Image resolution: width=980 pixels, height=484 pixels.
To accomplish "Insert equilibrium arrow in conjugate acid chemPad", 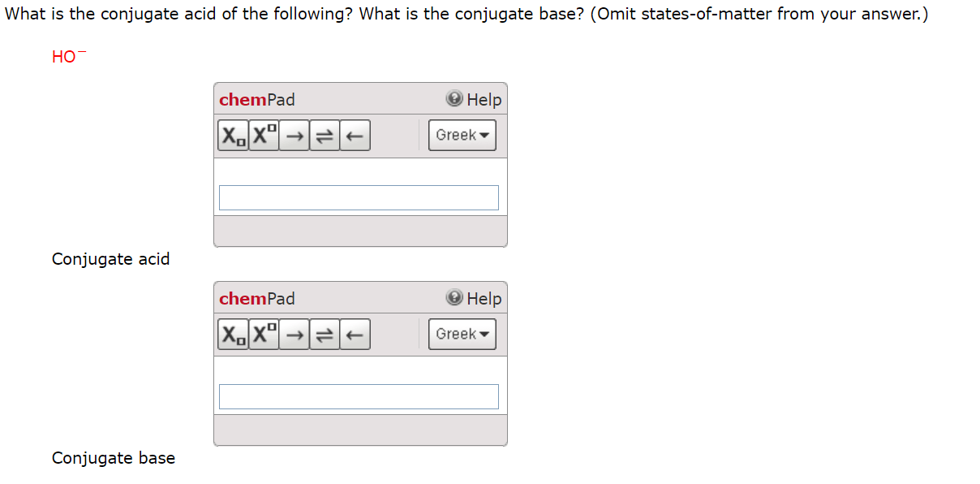I will pyautogui.click(x=325, y=135).
